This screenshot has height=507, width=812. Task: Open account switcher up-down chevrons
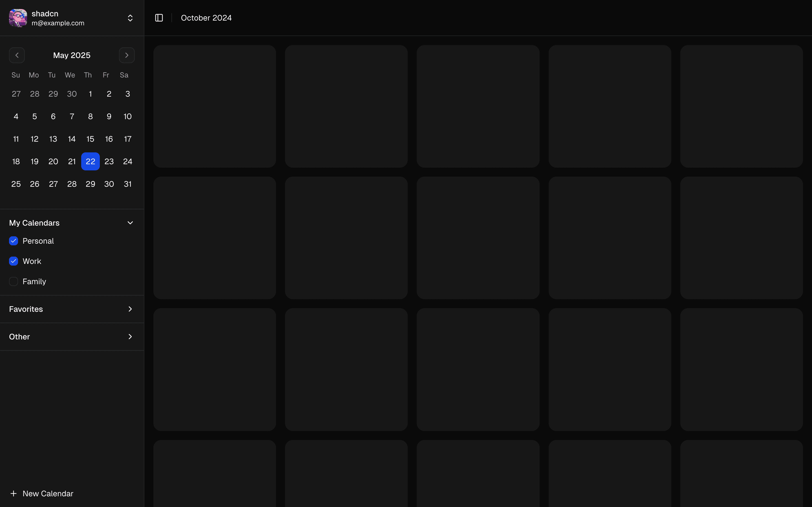pos(130,18)
